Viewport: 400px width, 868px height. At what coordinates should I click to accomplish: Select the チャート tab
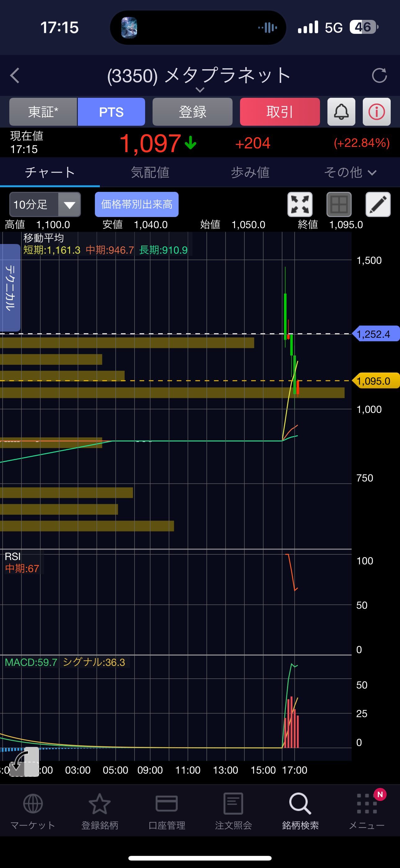coord(50,173)
